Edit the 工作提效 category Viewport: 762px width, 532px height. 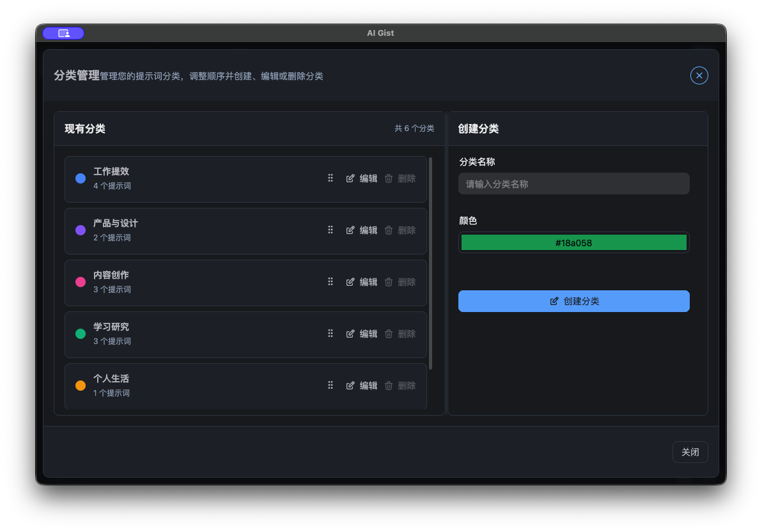pos(362,178)
